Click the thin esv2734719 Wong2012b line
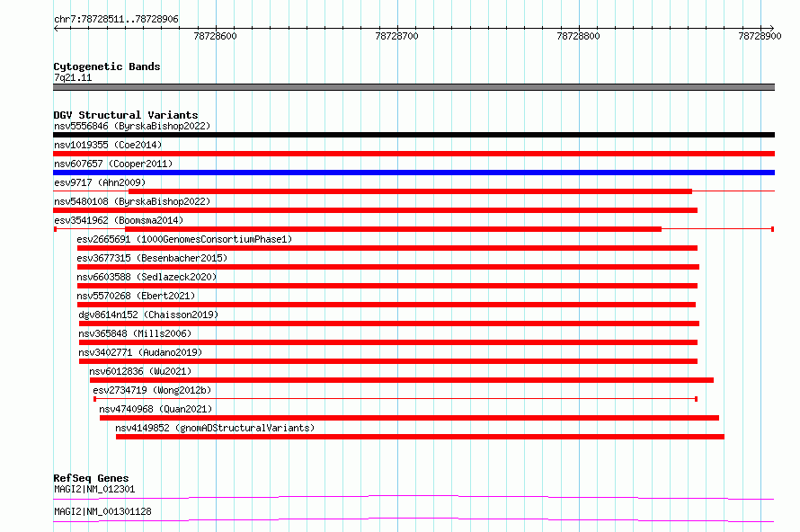 tap(396, 399)
